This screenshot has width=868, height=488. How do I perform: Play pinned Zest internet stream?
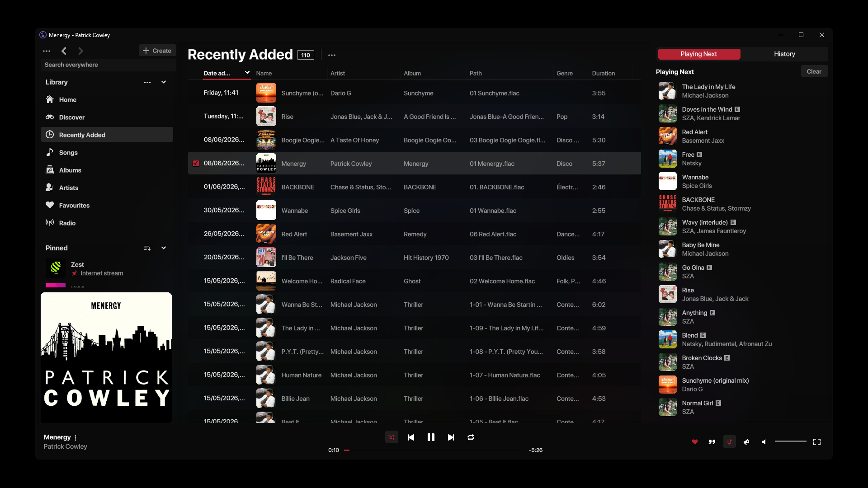click(x=107, y=268)
